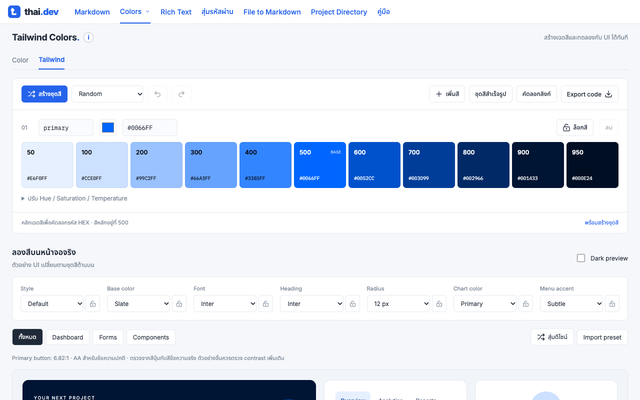Toggle lock icon beside Chart color dropdown
The height and width of the screenshot is (400, 640).
pyautogui.click(x=526, y=304)
